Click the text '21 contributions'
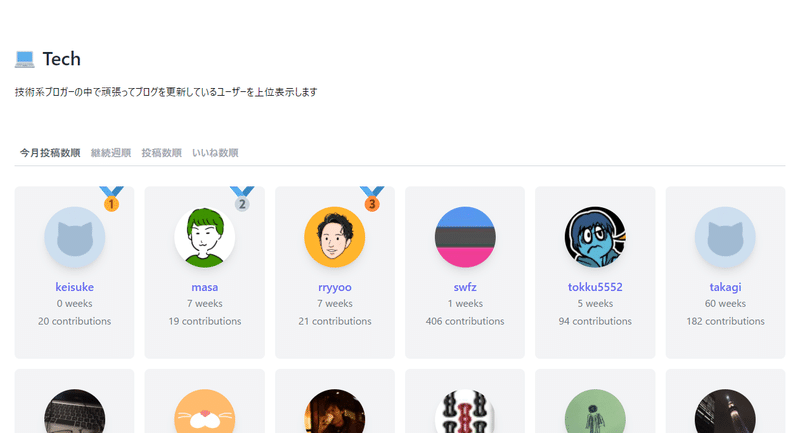Screen dimensions: 800x433 [335, 321]
